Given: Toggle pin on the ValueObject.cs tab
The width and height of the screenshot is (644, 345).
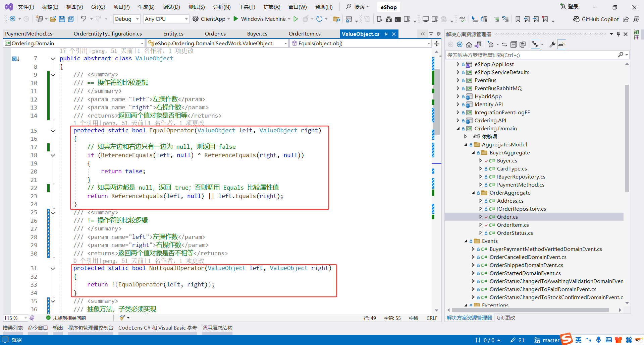Looking at the screenshot, I should click(386, 34).
